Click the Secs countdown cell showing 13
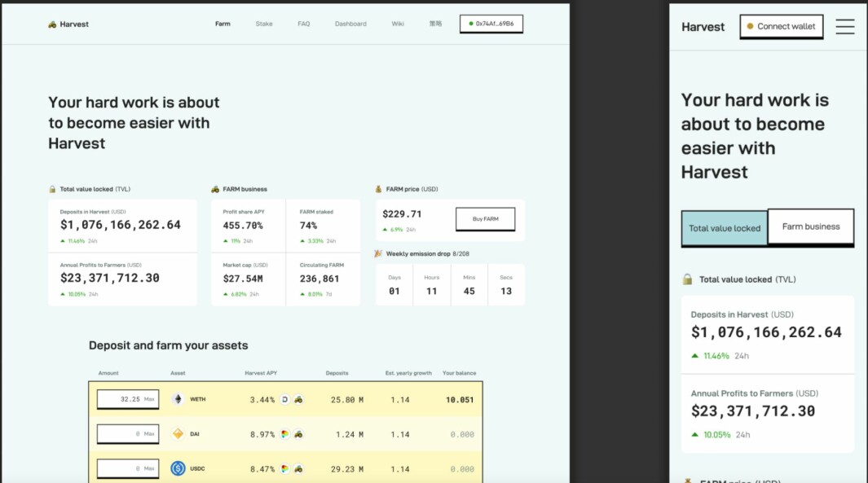868x483 pixels. pyautogui.click(x=506, y=285)
